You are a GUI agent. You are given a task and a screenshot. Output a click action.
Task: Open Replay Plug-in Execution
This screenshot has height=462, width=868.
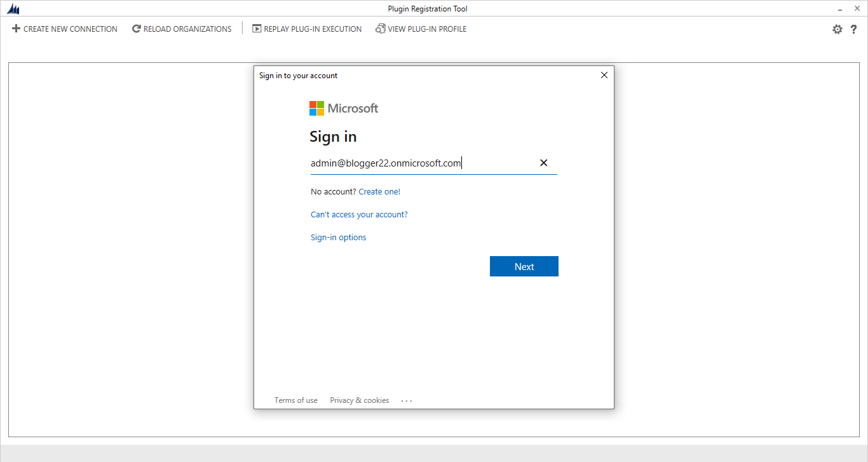(x=307, y=29)
